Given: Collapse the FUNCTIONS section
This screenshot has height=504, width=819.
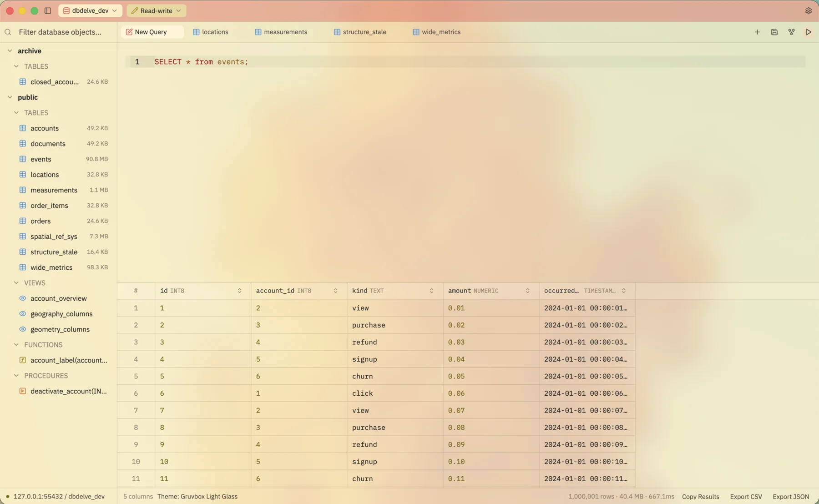Looking at the screenshot, I should click(16, 344).
